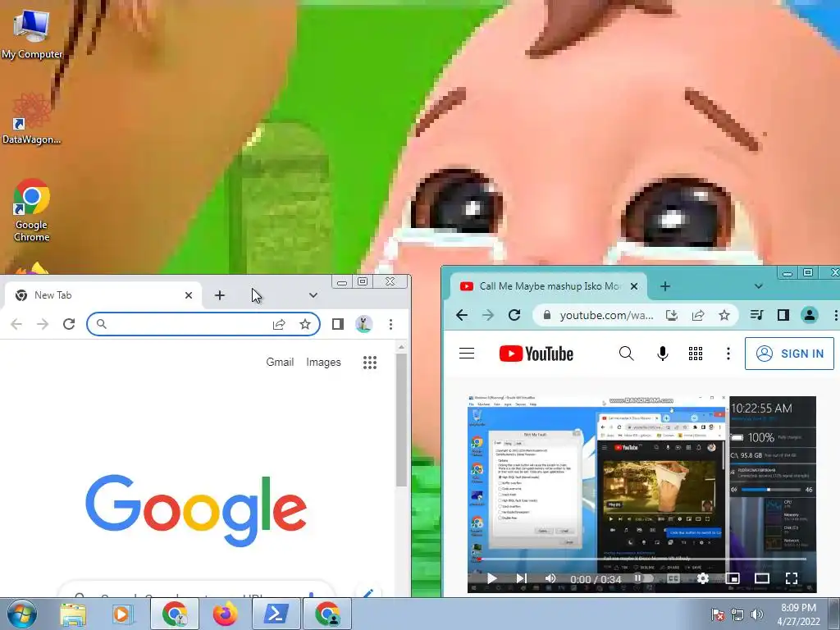Open YouTube search
Screen dimensions: 840x630
pyautogui.click(x=626, y=354)
